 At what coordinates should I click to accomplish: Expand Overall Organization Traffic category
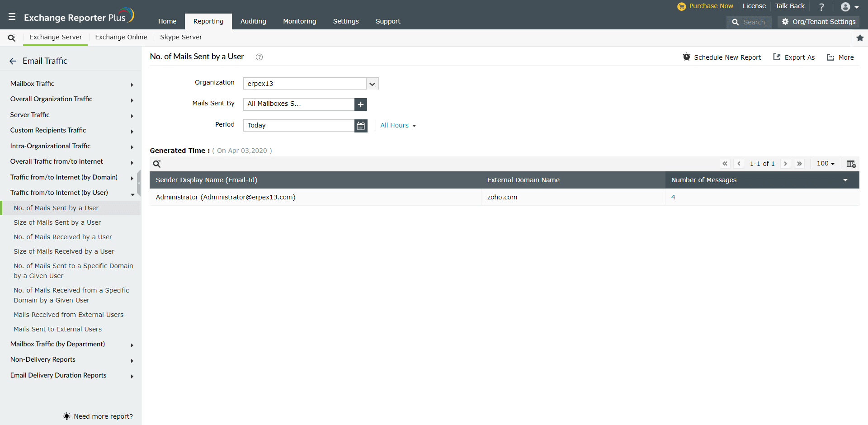132,100
